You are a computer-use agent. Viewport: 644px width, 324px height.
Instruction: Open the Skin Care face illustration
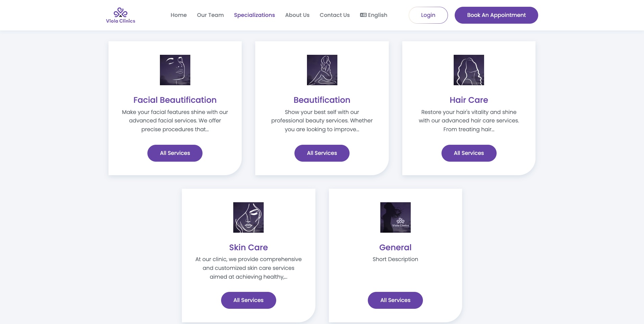click(248, 217)
